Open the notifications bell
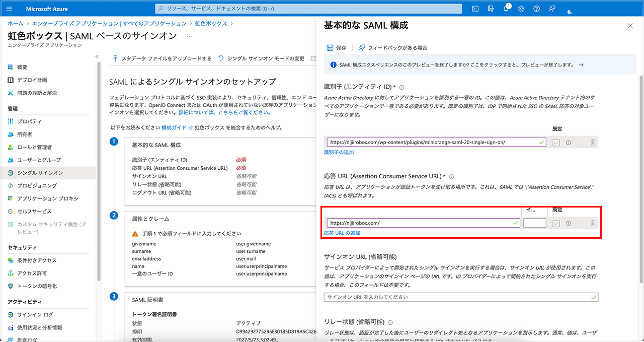 coord(506,9)
